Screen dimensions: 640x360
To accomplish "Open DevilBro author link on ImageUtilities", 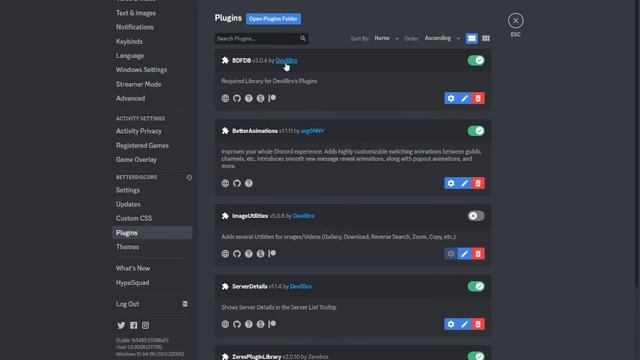I will click(x=304, y=216).
